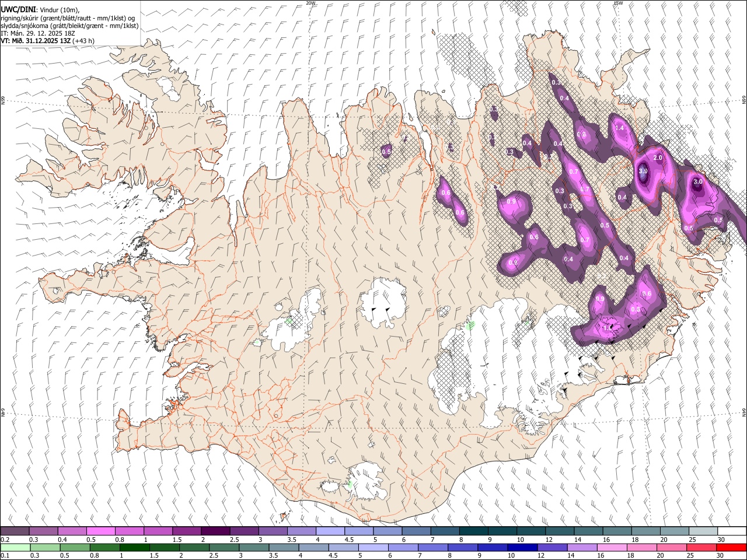Pick the navy blue 9–10 rain swatch
Screen dimensions: 747x560
coord(521,547)
